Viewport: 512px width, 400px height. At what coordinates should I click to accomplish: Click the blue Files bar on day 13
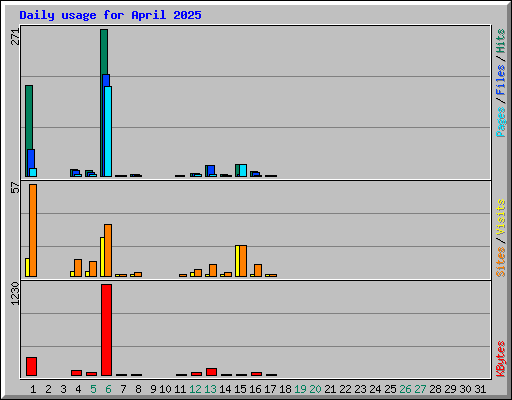coord(211,170)
